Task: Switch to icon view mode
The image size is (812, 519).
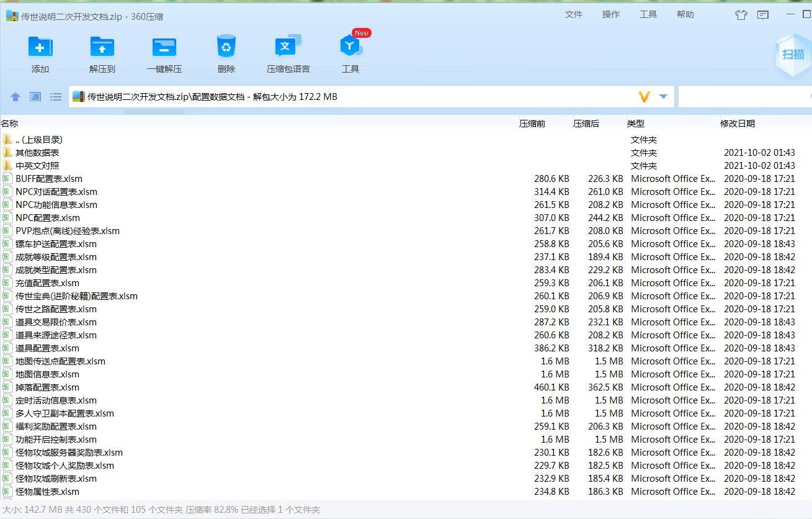Action: click(x=35, y=97)
